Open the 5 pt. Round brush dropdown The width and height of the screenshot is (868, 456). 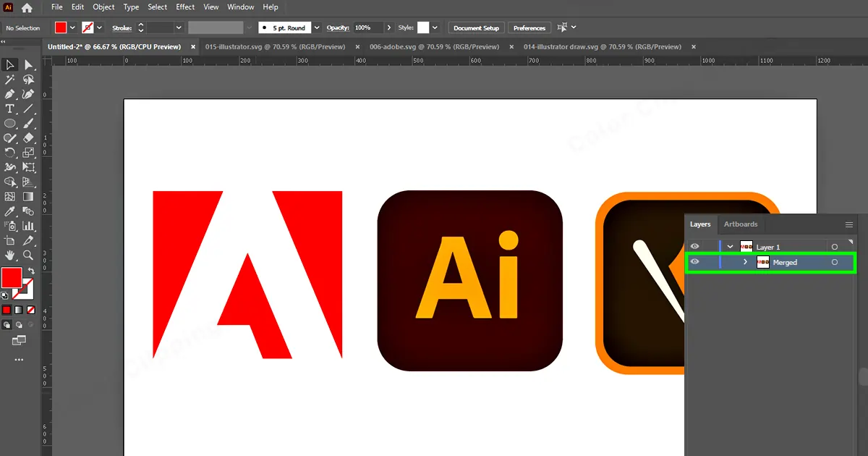pyautogui.click(x=317, y=28)
